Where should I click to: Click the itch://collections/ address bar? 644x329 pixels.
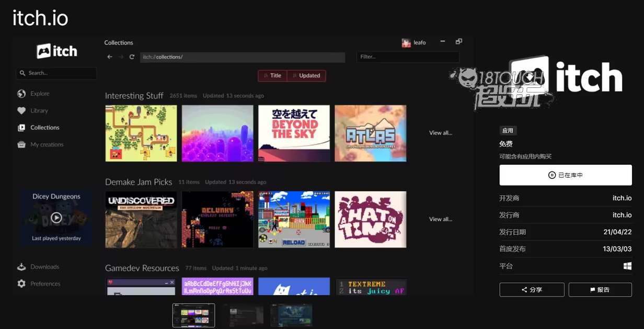tap(243, 57)
